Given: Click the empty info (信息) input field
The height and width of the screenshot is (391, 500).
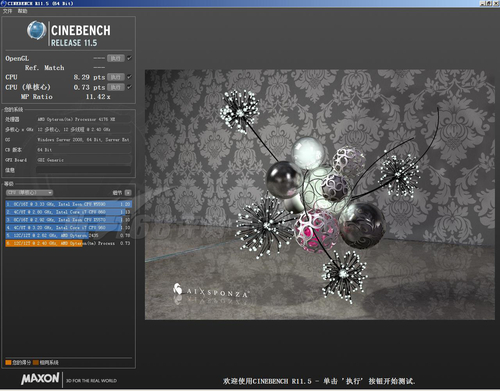Looking at the screenshot, I should coord(83,170).
